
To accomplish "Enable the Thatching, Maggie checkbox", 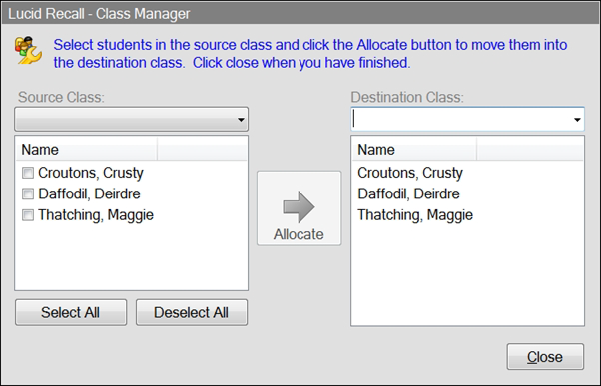I will pos(28,215).
